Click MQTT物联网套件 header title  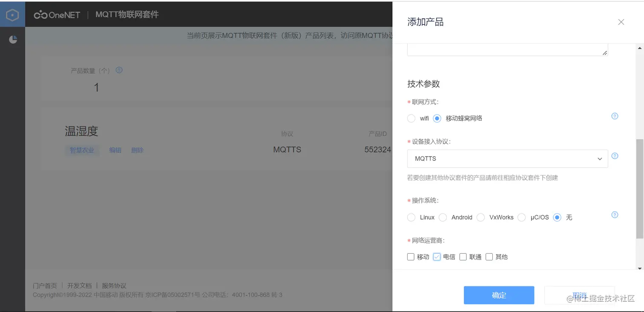point(127,14)
